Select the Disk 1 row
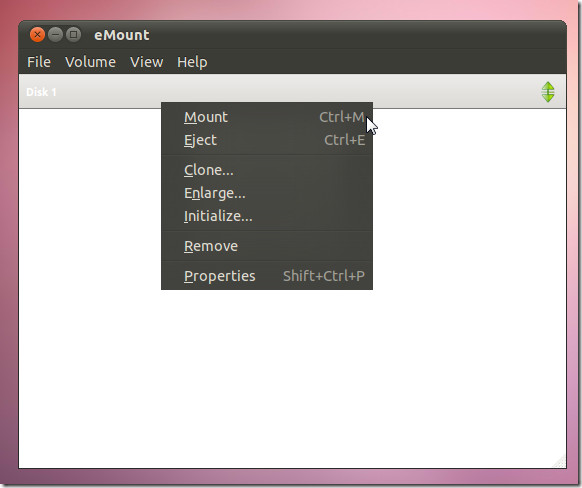582x488 pixels. point(292,92)
